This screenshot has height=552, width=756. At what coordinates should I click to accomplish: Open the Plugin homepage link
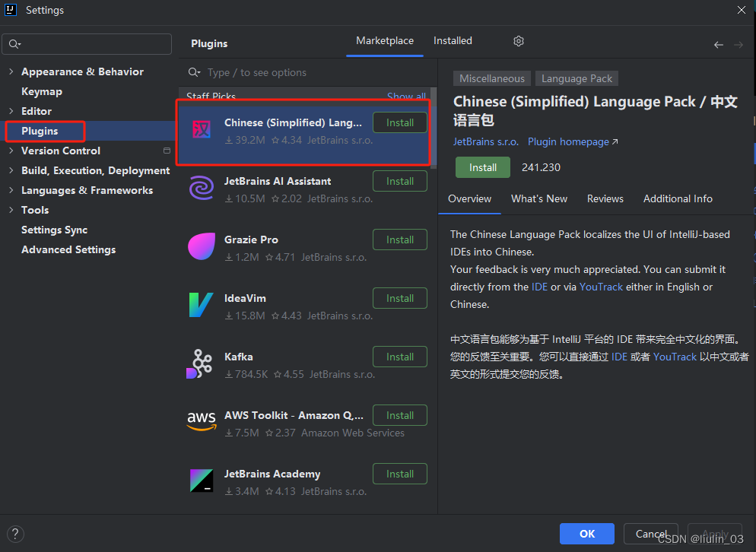pos(573,141)
